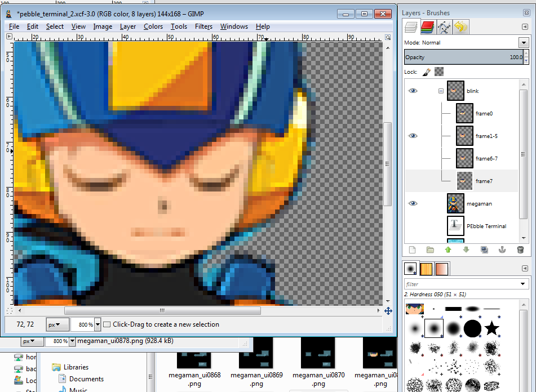
Task: Create a new layer with the page icon
Action: pyautogui.click(x=412, y=250)
